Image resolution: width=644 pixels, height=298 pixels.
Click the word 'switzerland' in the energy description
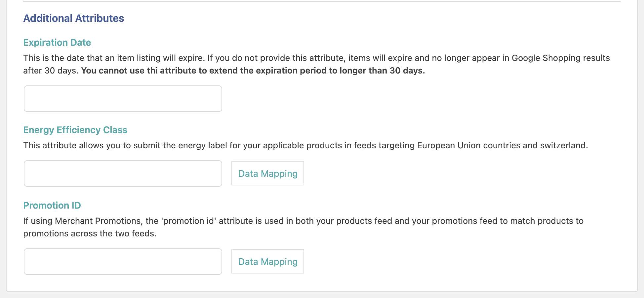pos(563,145)
